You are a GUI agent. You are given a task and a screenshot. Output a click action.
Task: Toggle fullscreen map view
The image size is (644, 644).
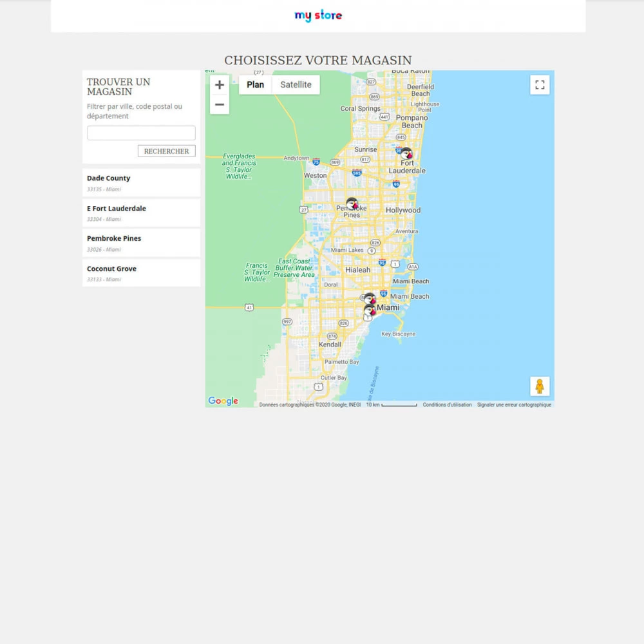point(540,85)
